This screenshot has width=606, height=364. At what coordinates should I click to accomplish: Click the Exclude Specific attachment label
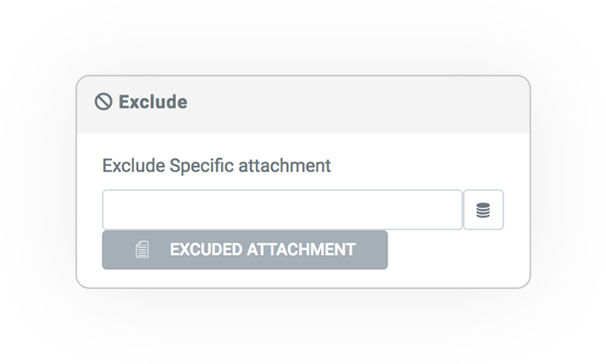pyautogui.click(x=217, y=166)
